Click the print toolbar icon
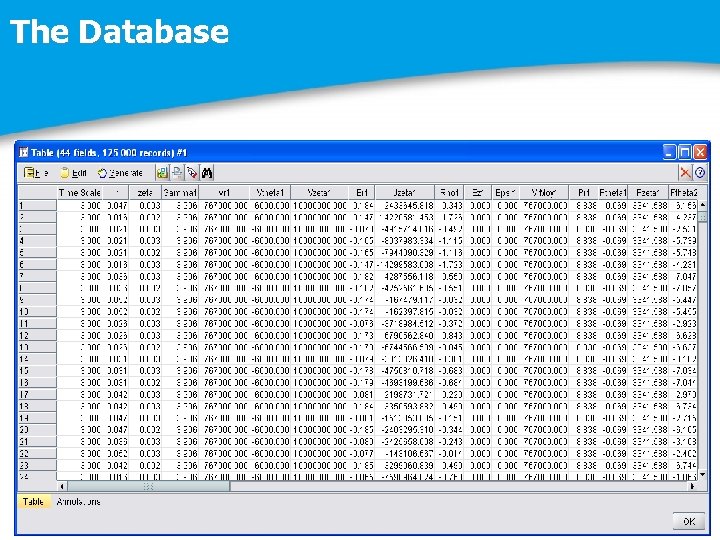The height and width of the screenshot is (540, 720). point(177,173)
